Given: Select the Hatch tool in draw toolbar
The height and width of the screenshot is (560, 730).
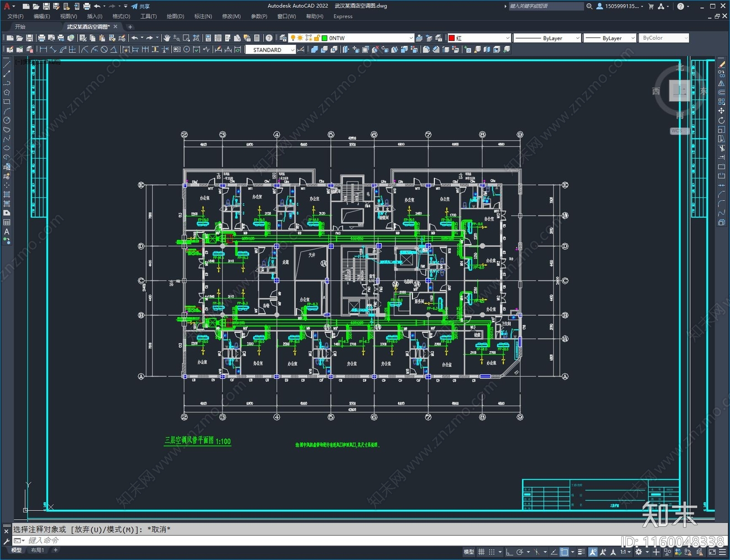Looking at the screenshot, I should coord(6,194).
